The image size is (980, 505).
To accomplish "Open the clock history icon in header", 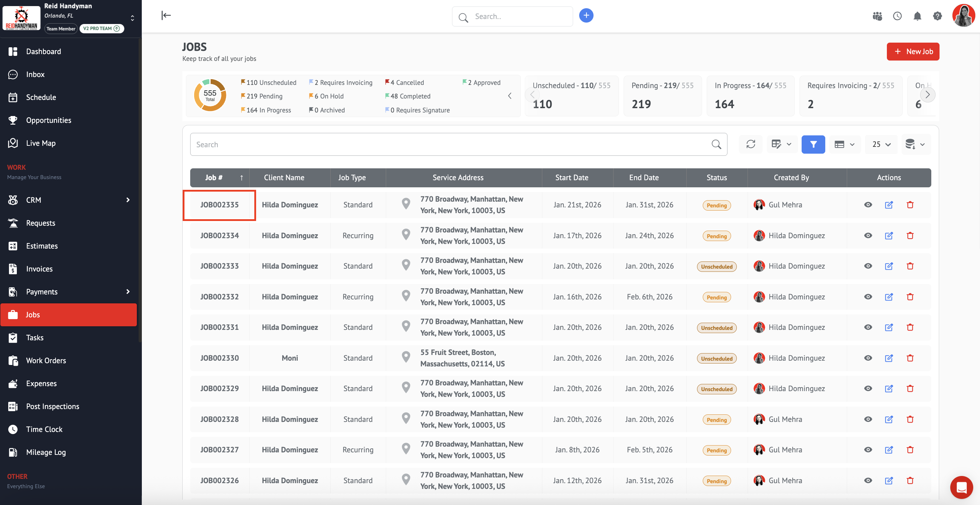I will coord(897,16).
